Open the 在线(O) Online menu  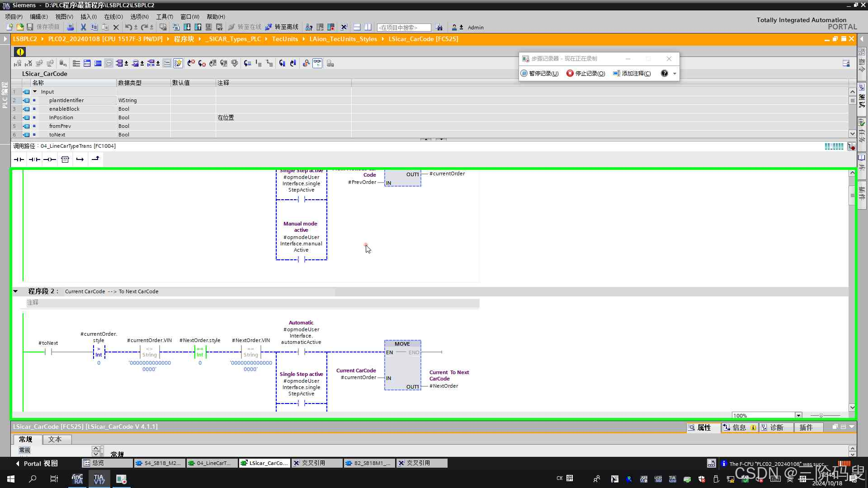coord(113,17)
